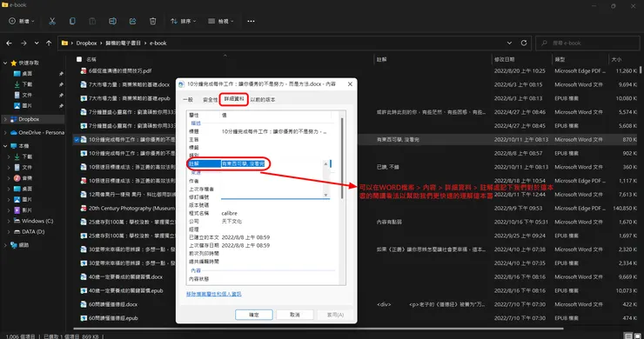Select the file 40歲一定要養成的關鍵習慣.docx
644x339 pixels.
pos(125,276)
